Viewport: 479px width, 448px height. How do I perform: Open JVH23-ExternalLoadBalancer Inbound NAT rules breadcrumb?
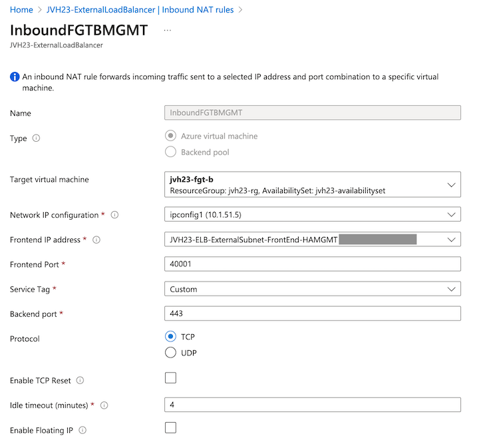140,10
